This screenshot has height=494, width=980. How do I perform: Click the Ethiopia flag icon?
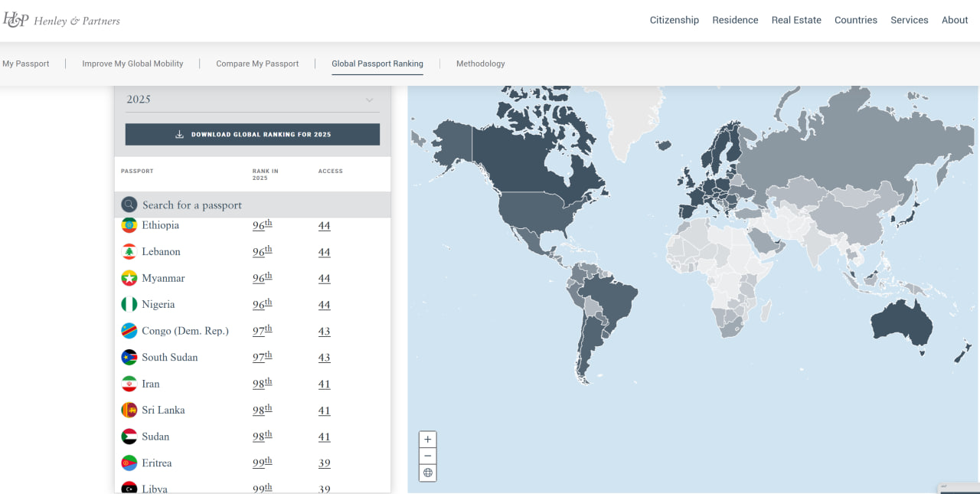129,226
